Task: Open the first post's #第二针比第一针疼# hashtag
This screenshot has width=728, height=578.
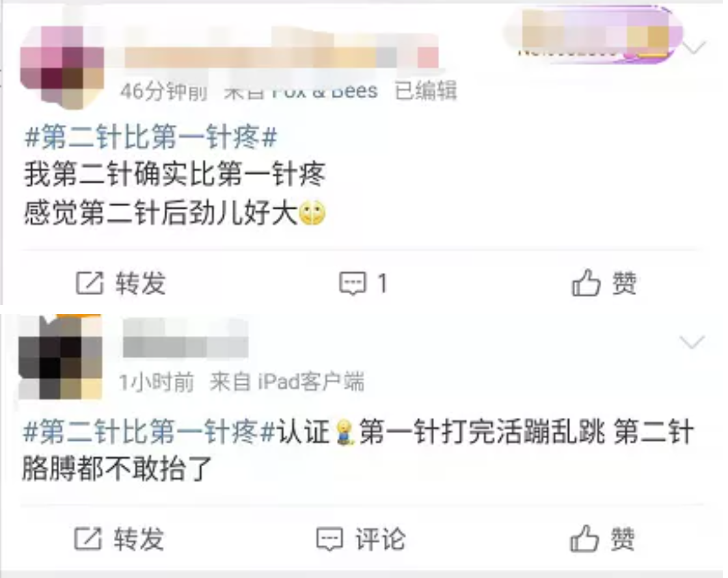Action: [152, 137]
